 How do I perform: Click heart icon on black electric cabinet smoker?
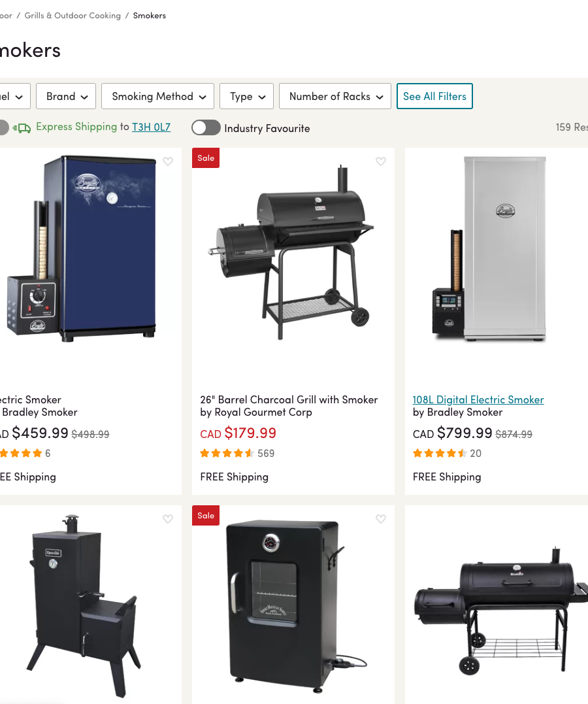click(x=381, y=519)
